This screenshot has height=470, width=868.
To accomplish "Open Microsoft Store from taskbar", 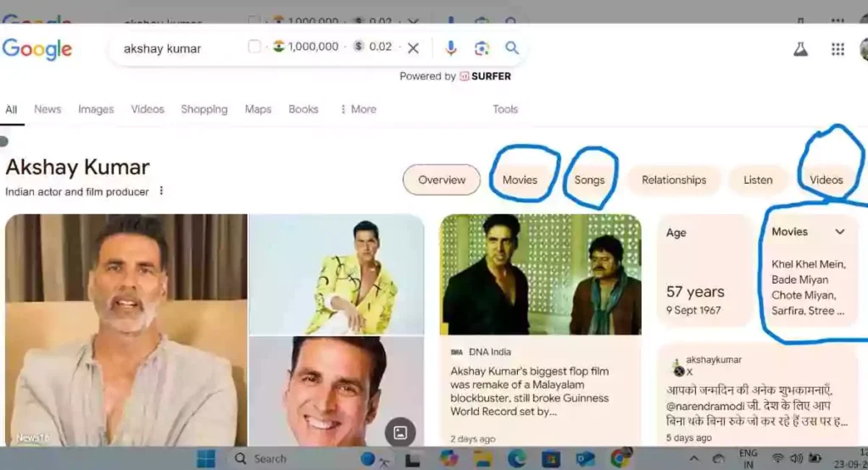I will click(x=551, y=459).
